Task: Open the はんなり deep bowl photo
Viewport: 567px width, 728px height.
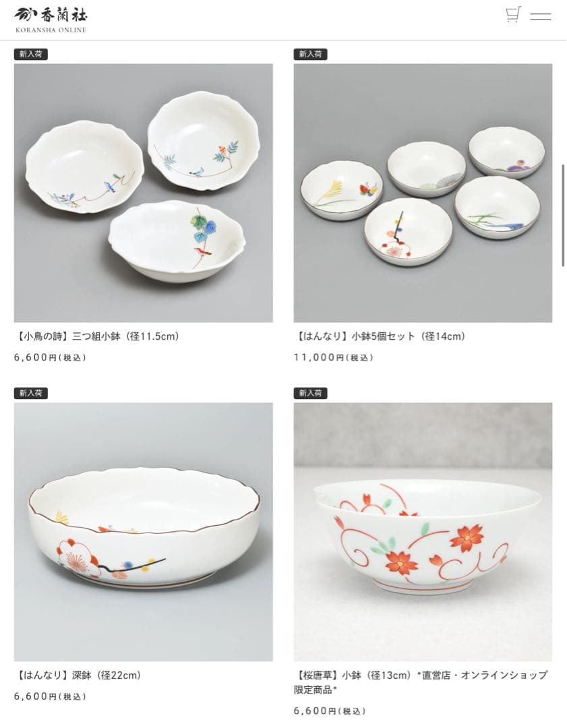Action: [144, 532]
